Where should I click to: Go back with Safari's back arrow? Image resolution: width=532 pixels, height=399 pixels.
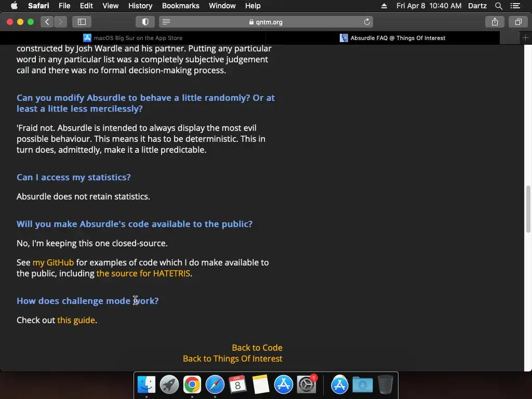[47, 22]
